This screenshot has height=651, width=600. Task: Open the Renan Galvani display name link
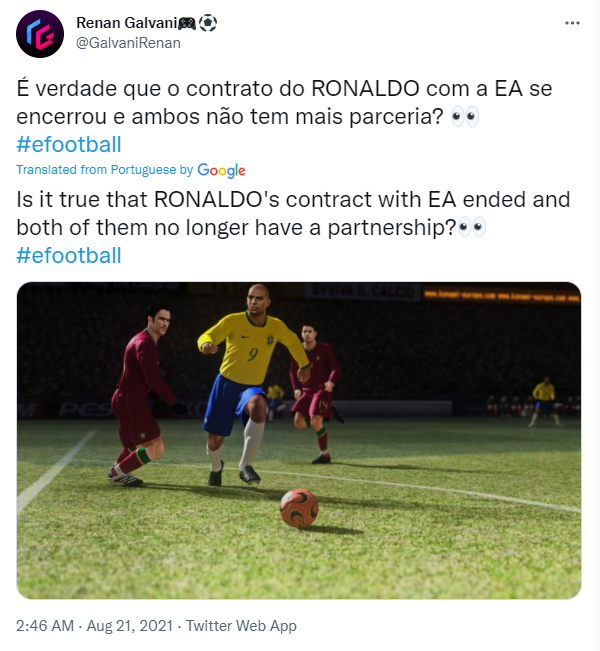click(x=123, y=22)
